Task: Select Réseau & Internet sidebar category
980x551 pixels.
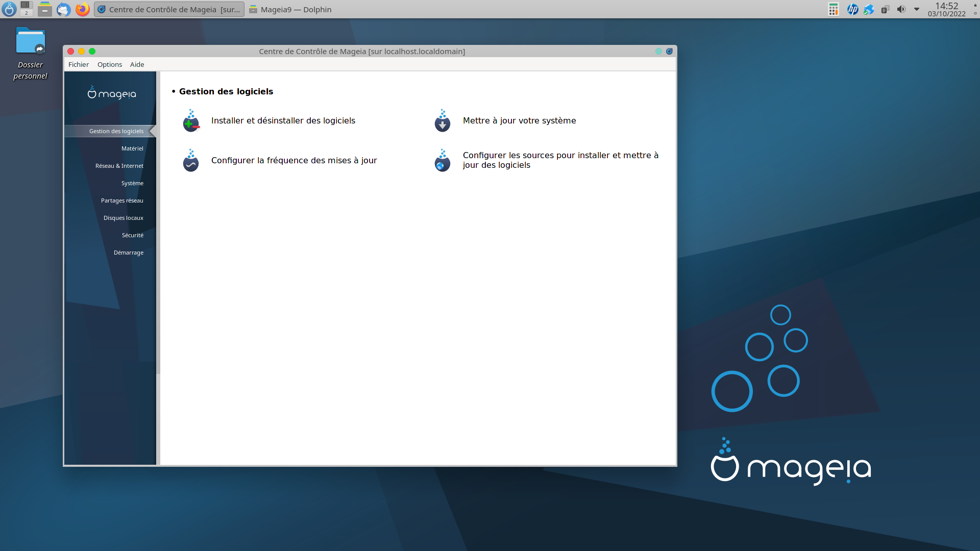Action: tap(119, 166)
